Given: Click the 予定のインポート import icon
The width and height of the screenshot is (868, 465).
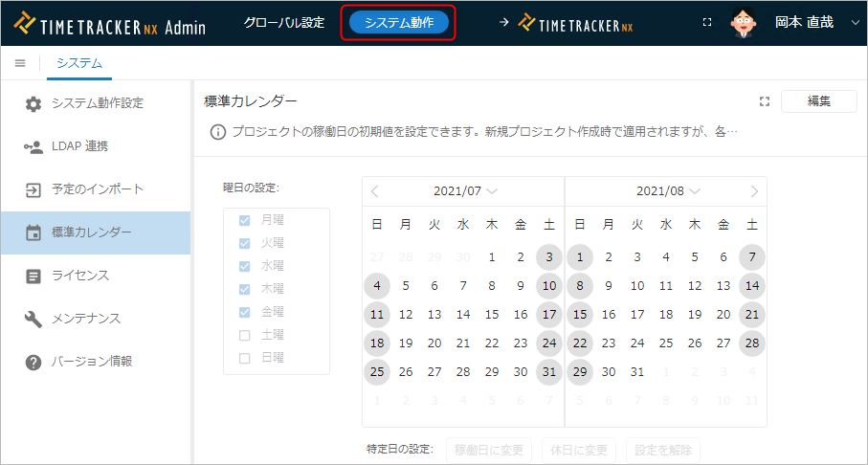Looking at the screenshot, I should point(33,189).
